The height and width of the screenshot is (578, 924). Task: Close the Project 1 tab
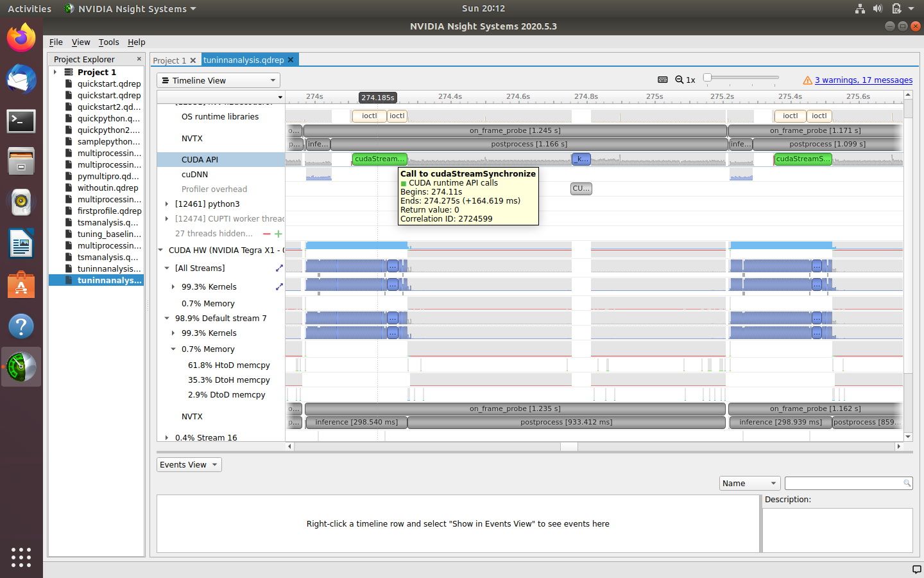coord(193,60)
